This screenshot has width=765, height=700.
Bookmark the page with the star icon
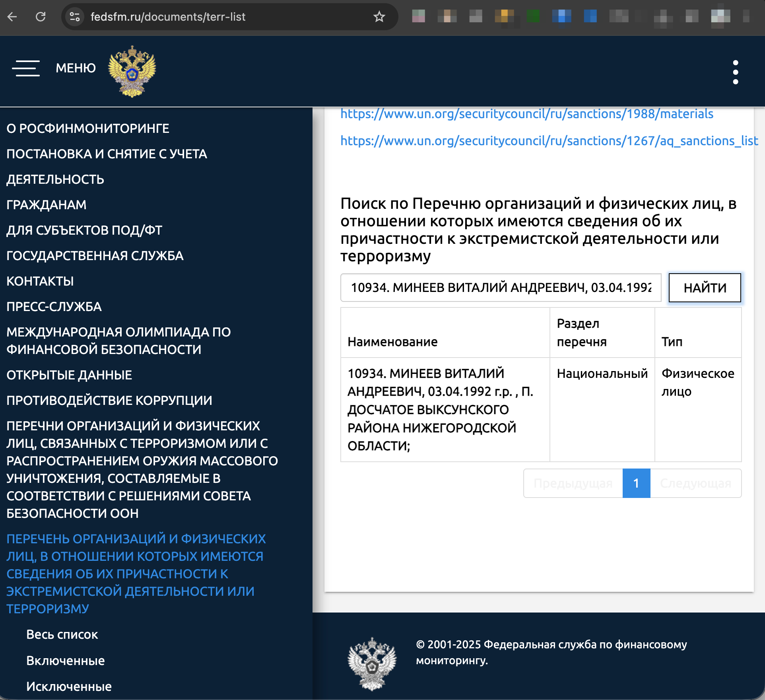(379, 17)
